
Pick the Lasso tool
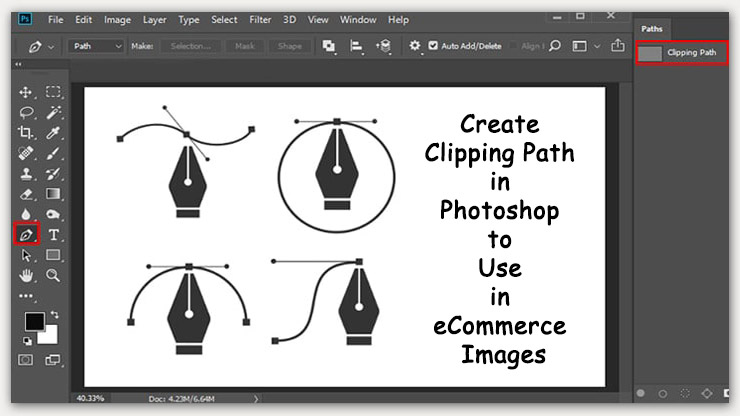pyautogui.click(x=27, y=112)
